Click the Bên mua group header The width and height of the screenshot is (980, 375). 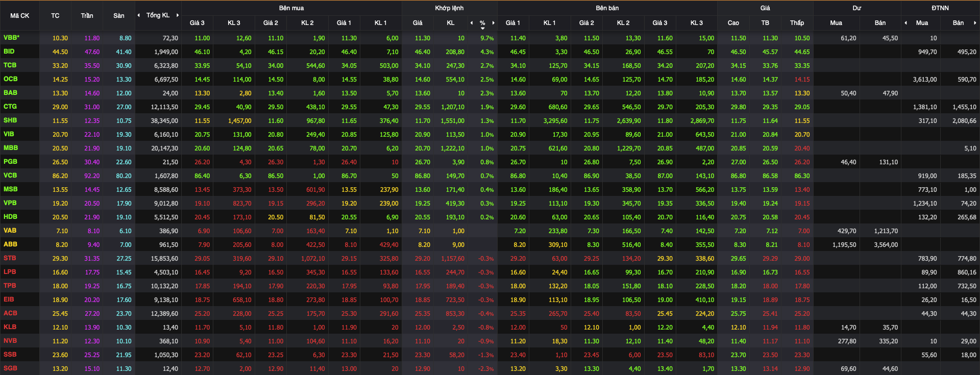pyautogui.click(x=291, y=8)
